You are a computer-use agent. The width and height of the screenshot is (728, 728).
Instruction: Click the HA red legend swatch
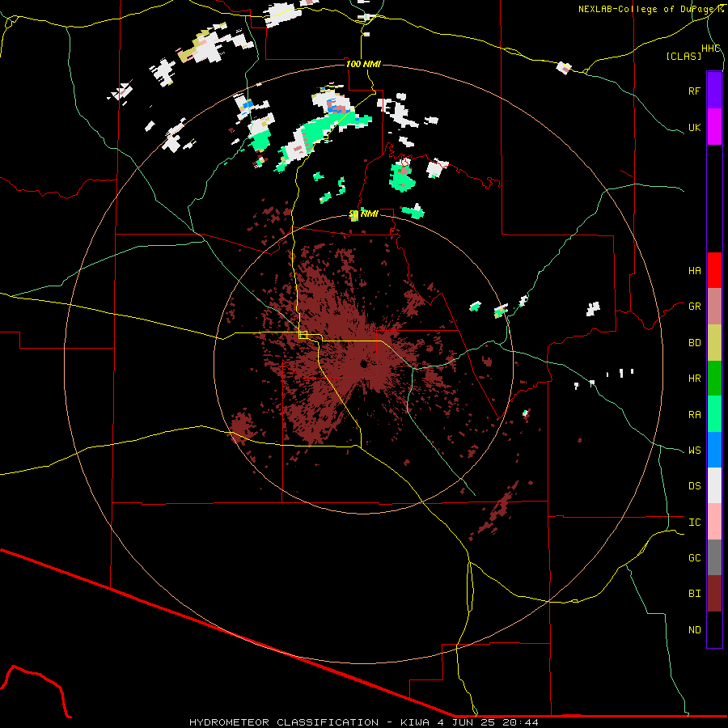coord(714,270)
